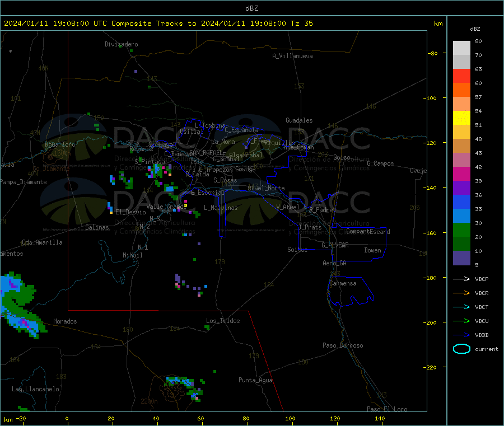Click the 'G_Campos' map label
This screenshot has width=504, height=426.
[x=381, y=163]
